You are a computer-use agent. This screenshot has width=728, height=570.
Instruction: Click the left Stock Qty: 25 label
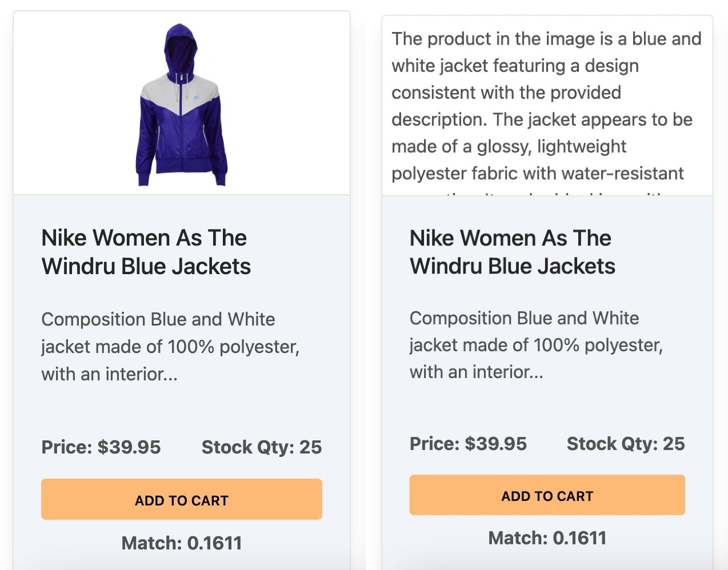pyautogui.click(x=262, y=447)
